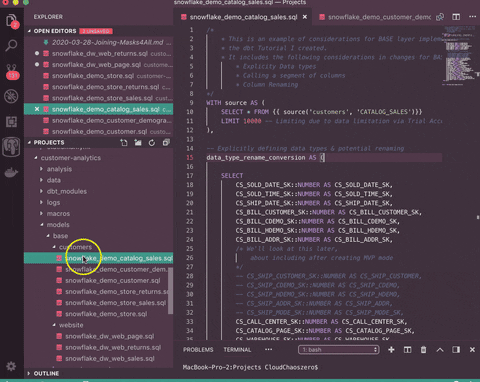
Task: Activate the snowflake_demo_catalog_sales.sql editor tab
Action: tap(243, 17)
